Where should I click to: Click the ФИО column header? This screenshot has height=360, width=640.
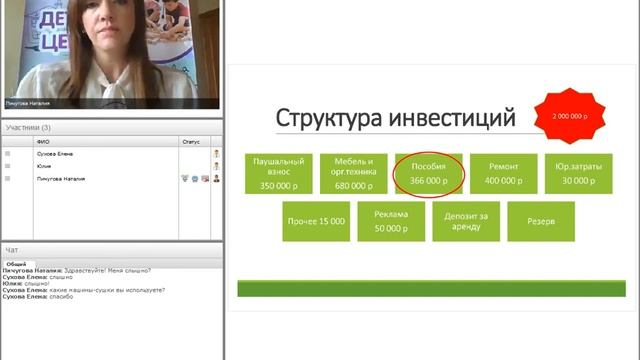(106, 142)
